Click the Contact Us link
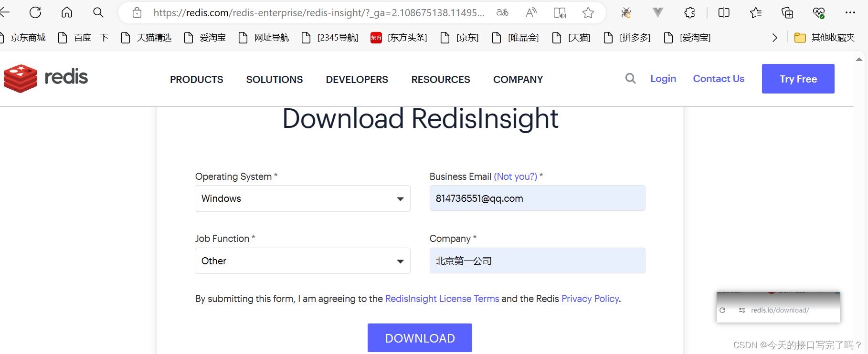The image size is (868, 354). point(719,79)
